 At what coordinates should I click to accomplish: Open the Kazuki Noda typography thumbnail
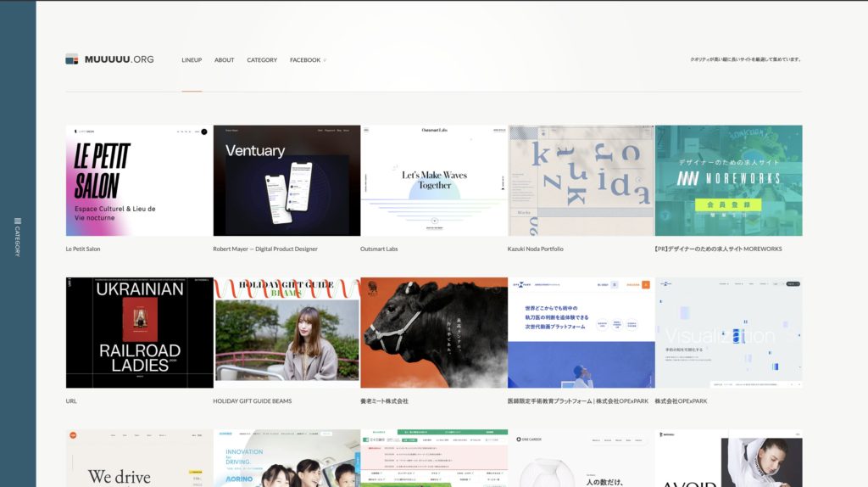point(581,181)
